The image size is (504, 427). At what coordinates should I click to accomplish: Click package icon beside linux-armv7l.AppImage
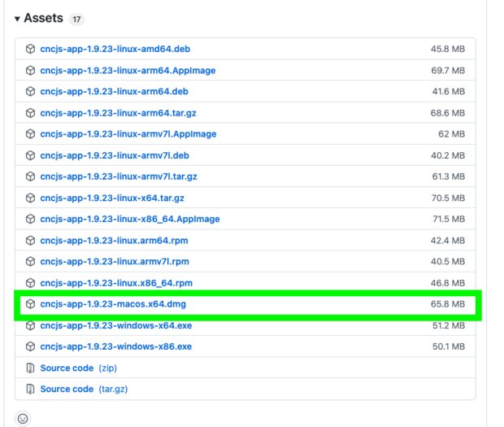[30, 134]
